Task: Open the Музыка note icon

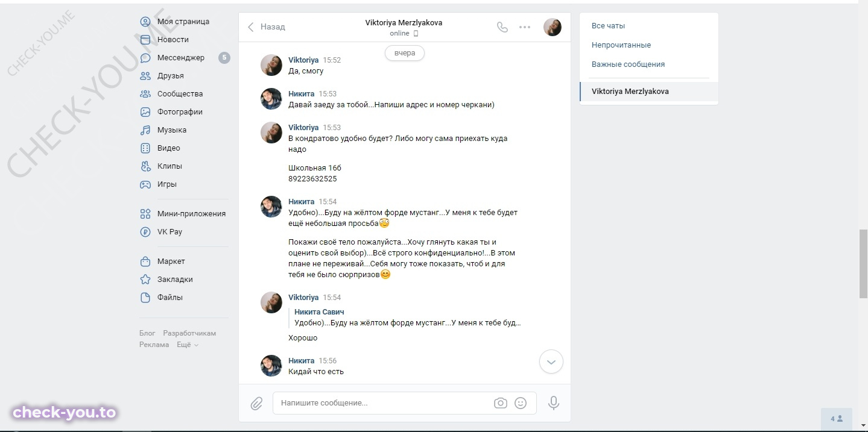Action: (x=145, y=130)
